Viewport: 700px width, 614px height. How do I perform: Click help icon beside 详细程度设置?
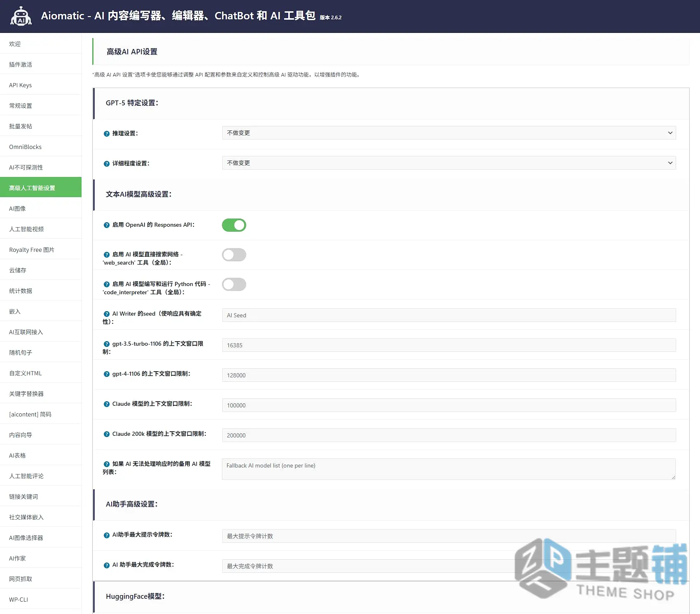click(107, 164)
